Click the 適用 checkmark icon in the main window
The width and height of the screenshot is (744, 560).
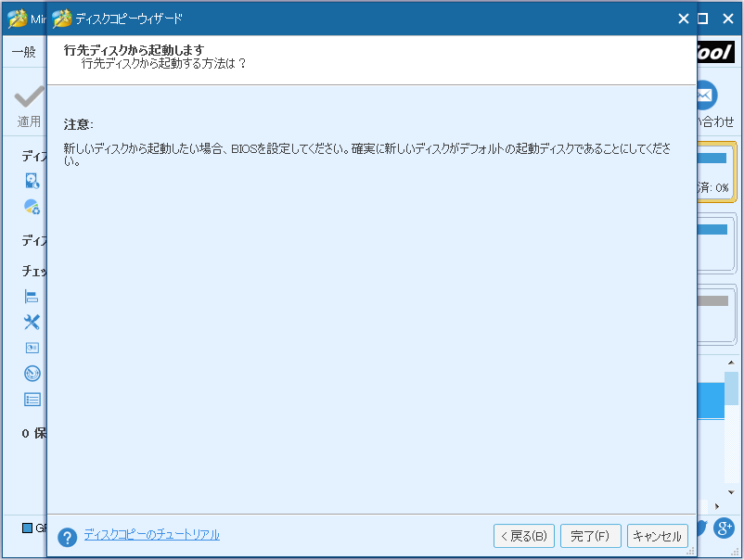point(30,96)
